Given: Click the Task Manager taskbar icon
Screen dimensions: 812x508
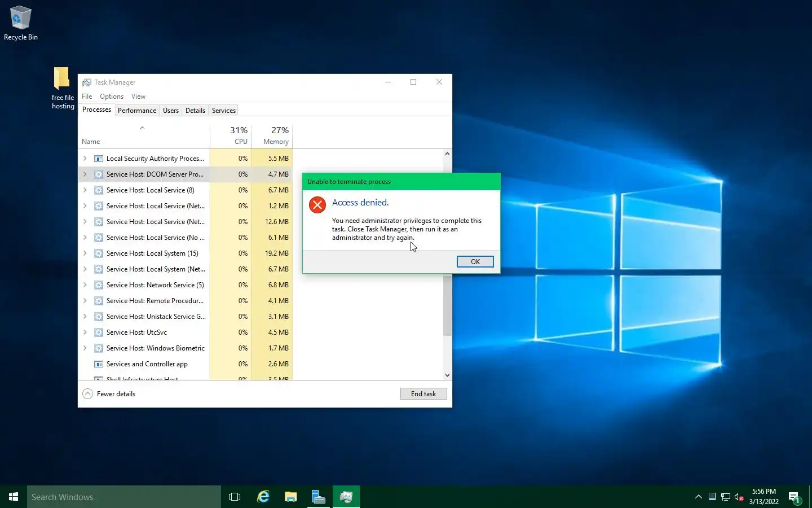Looking at the screenshot, I should 346,497.
